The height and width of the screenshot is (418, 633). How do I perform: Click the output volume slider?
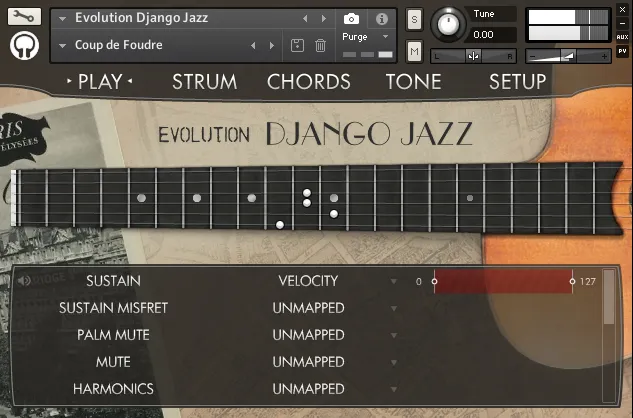tap(568, 56)
